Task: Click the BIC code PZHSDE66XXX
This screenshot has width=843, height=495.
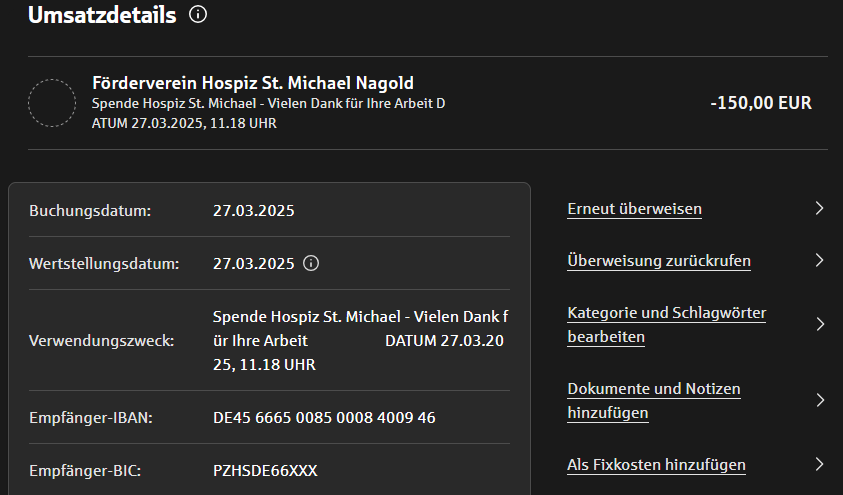Action: click(265, 469)
